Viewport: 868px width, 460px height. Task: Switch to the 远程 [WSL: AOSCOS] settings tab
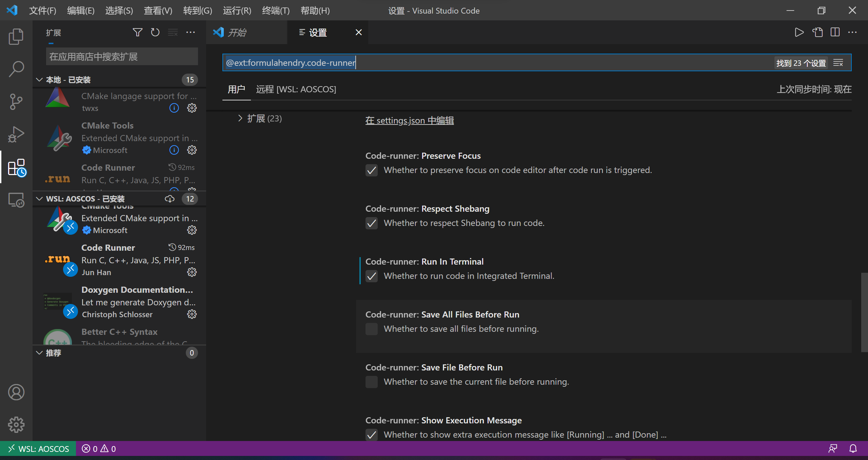(x=296, y=89)
